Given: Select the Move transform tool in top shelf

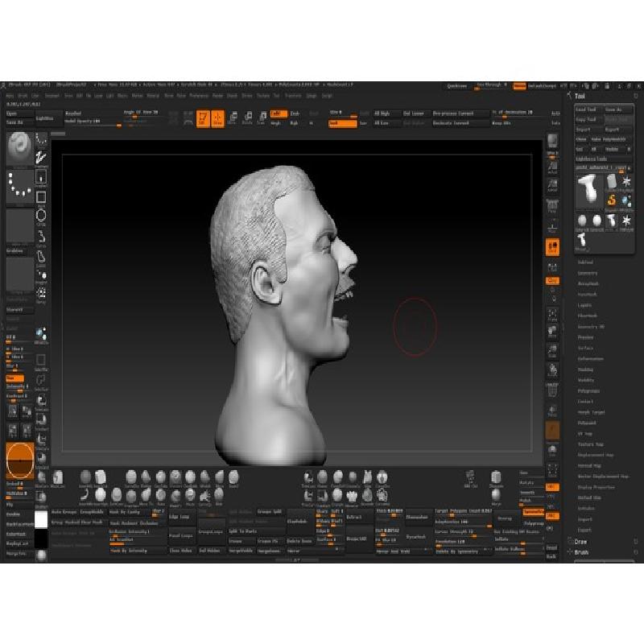Looking at the screenshot, I should [232, 118].
